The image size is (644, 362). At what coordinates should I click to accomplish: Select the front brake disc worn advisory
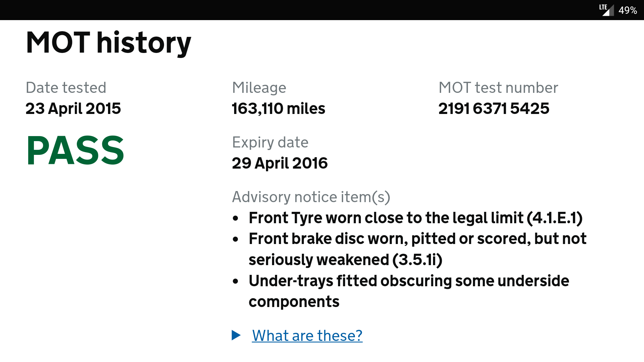(x=417, y=249)
